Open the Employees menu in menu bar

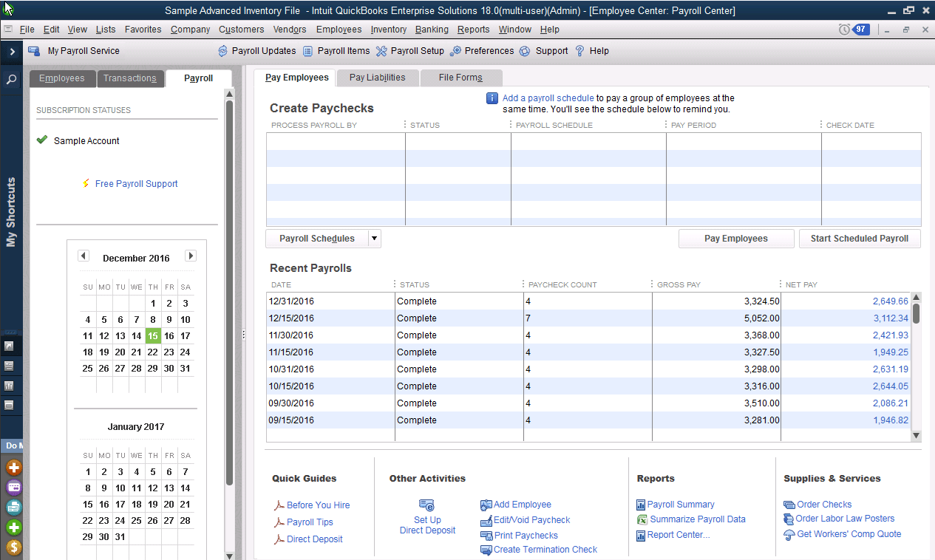click(x=339, y=30)
